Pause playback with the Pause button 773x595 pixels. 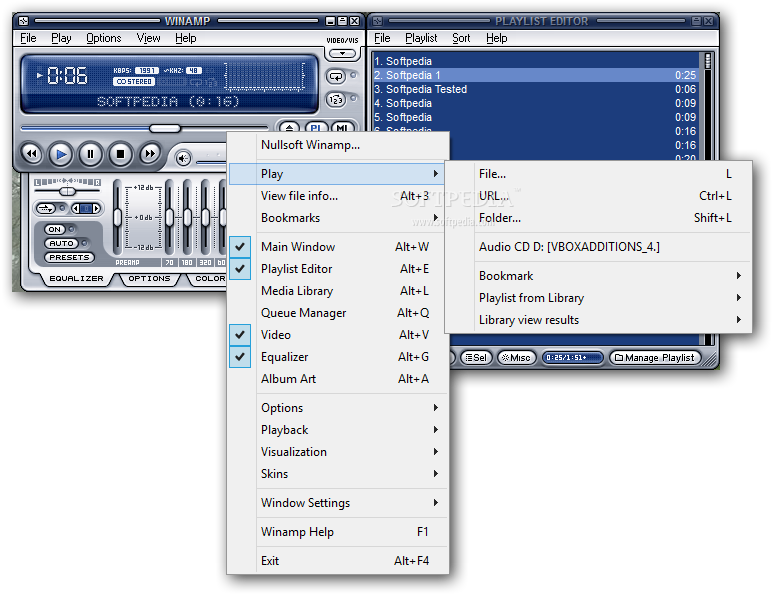(x=90, y=154)
